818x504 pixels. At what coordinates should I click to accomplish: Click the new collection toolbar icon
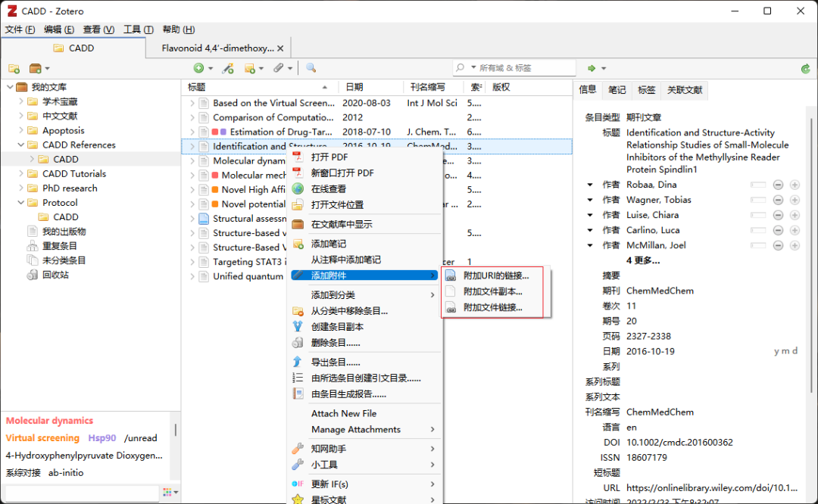coord(14,68)
